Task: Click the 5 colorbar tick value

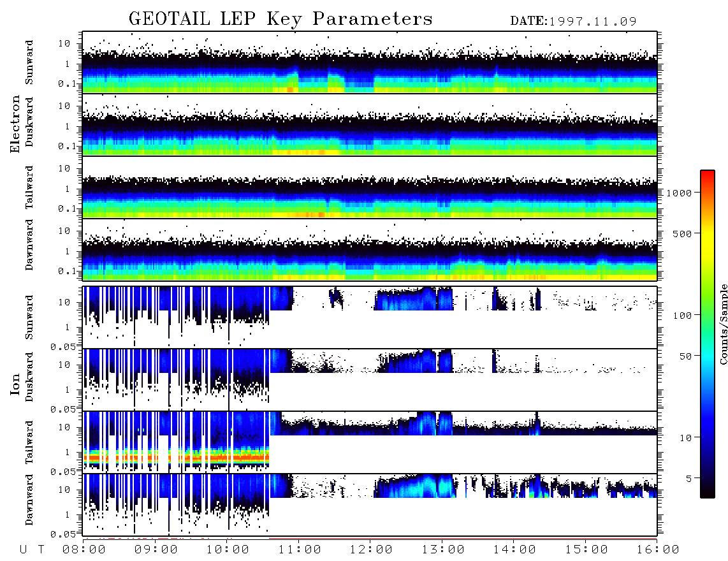Action: click(689, 479)
